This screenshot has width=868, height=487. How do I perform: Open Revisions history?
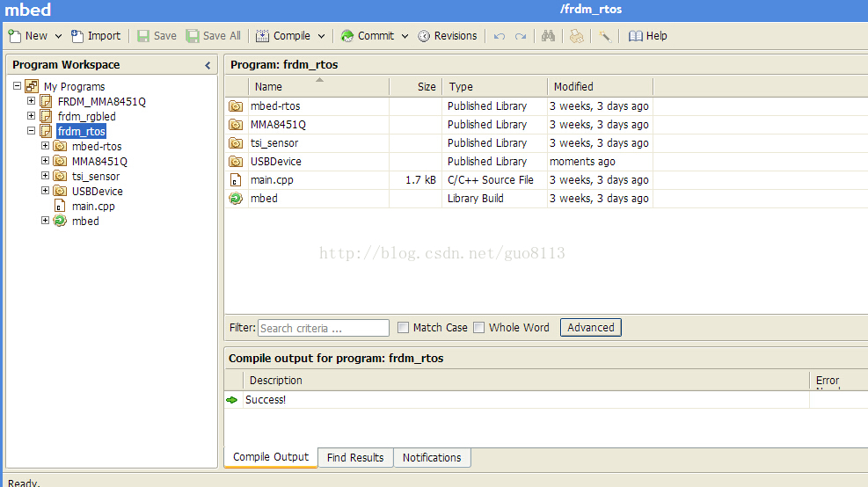pyautogui.click(x=448, y=36)
